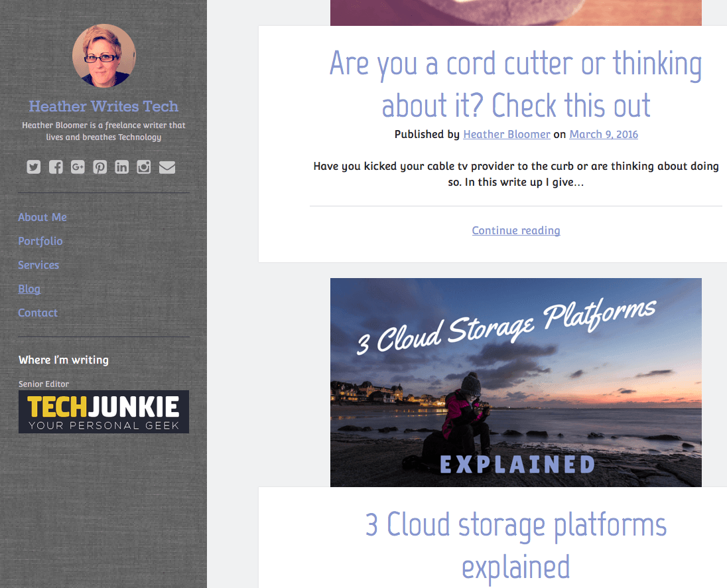The image size is (727, 588).
Task: Open the cord cutter post title
Action: (x=515, y=84)
